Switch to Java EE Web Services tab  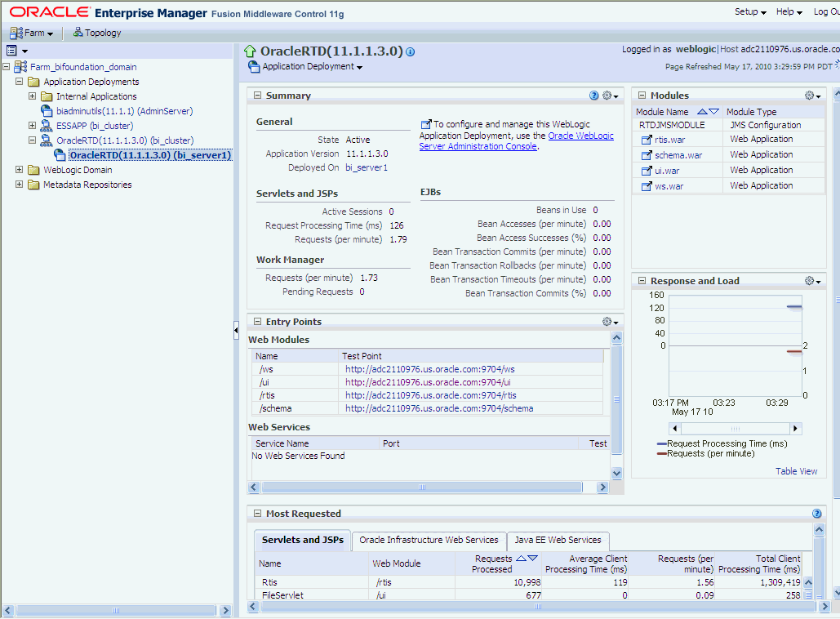click(x=558, y=541)
